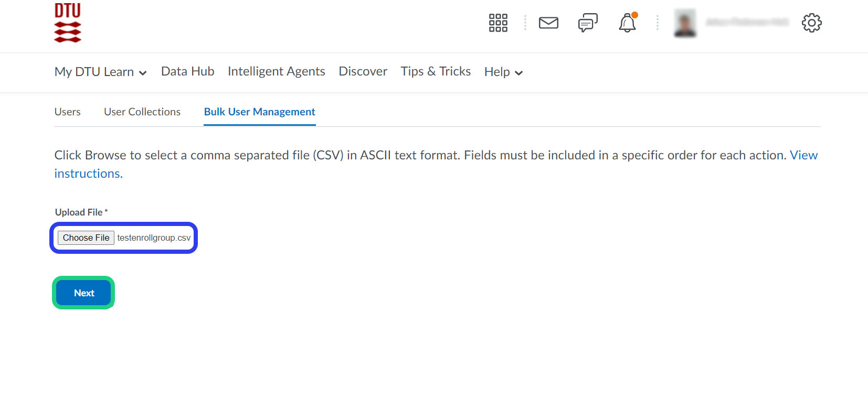Open Intelligent Agents page
The image size is (868, 398).
pos(276,71)
